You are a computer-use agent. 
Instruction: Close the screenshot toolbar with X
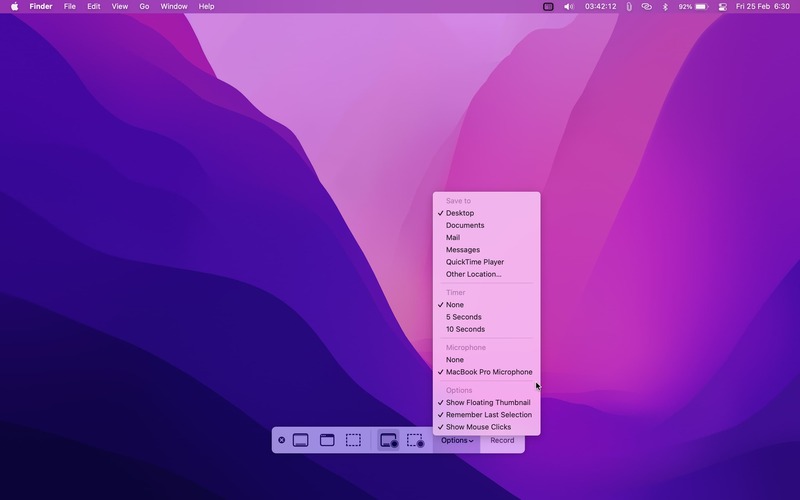[281, 440]
